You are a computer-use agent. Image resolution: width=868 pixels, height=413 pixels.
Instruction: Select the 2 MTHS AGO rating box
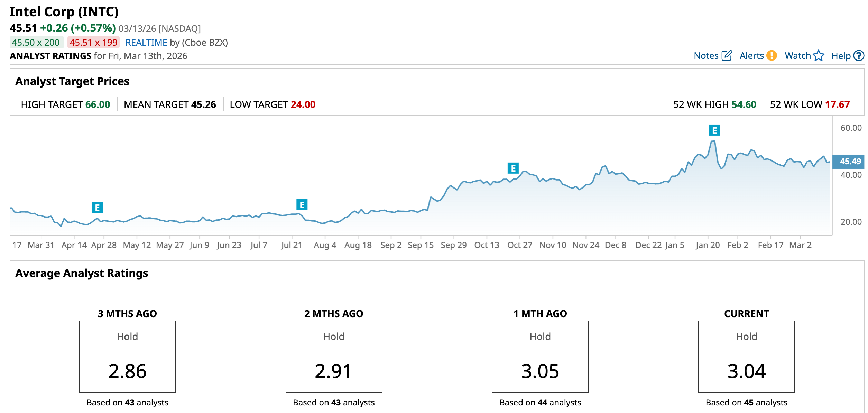334,357
